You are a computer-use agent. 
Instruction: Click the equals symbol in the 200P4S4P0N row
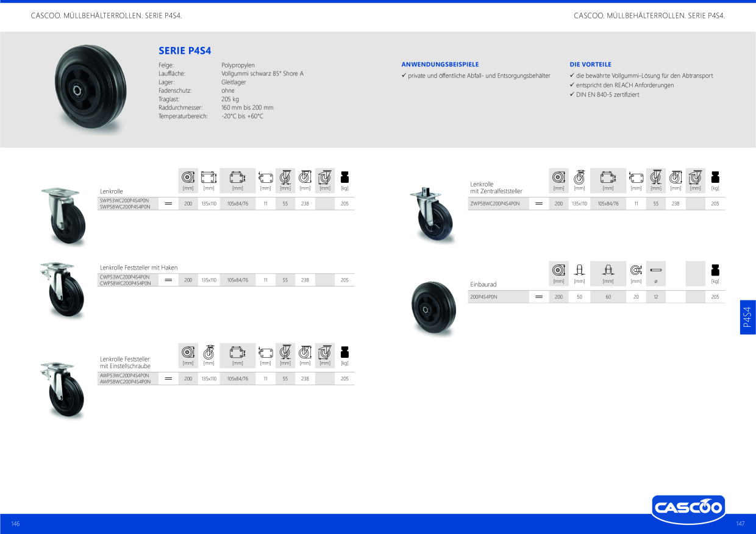tap(539, 297)
